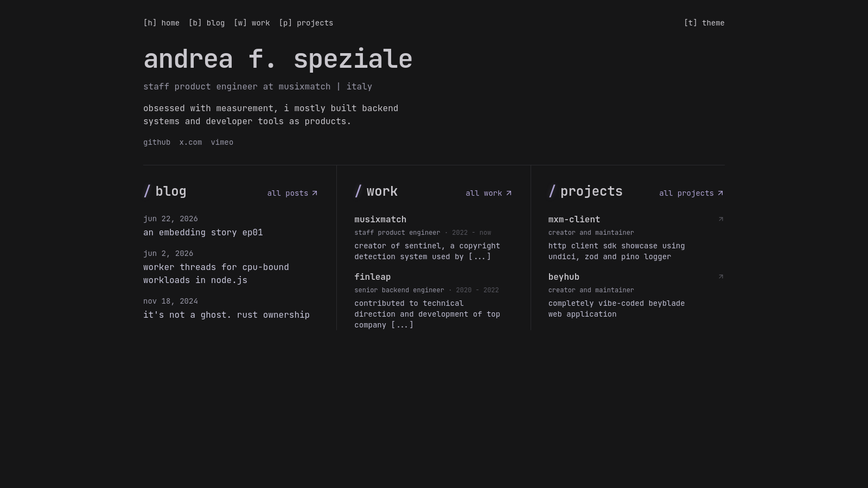The height and width of the screenshot is (488, 868).
Task: Click the arrow icon beside beyhub
Action: point(720,277)
